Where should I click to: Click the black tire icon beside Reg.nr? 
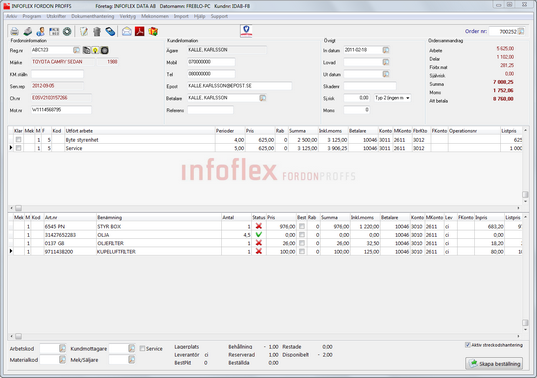pos(104,50)
